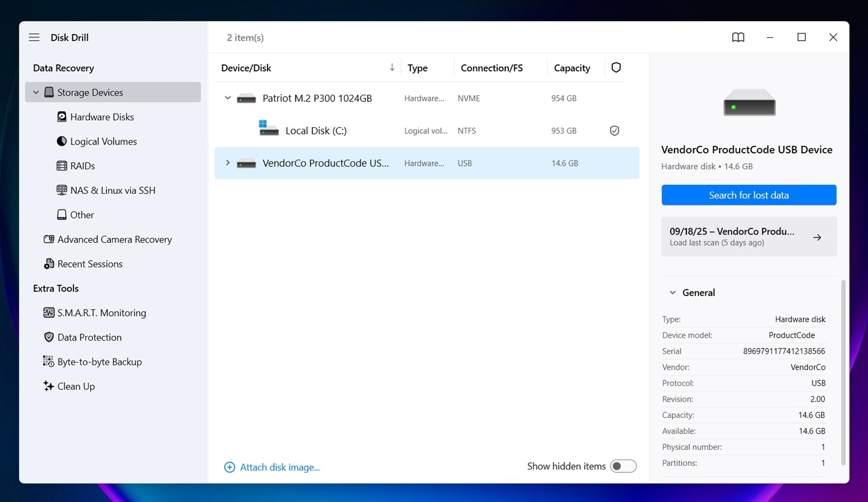Open the hamburger menu next to Disk Drill

[x=34, y=38]
